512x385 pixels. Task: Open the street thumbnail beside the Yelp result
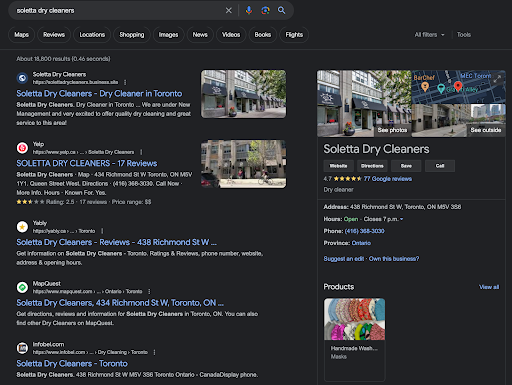tap(243, 164)
